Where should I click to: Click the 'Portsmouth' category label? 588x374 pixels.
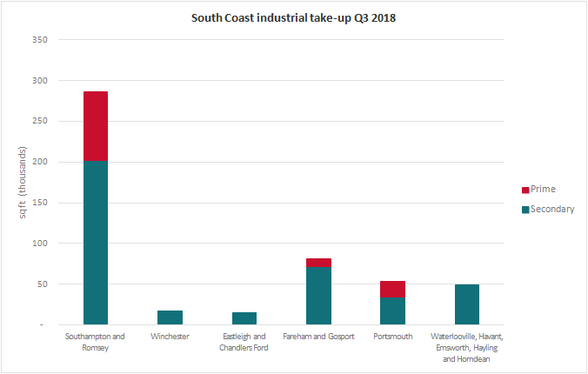392,337
